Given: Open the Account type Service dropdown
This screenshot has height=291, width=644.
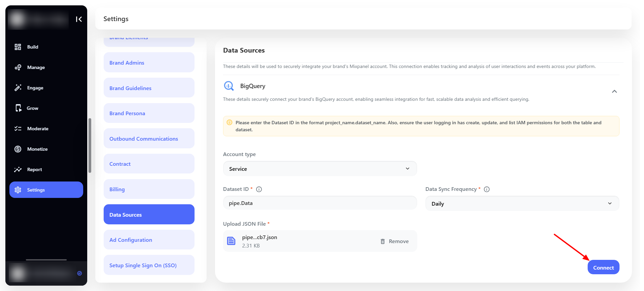Looking at the screenshot, I should pyautogui.click(x=320, y=169).
